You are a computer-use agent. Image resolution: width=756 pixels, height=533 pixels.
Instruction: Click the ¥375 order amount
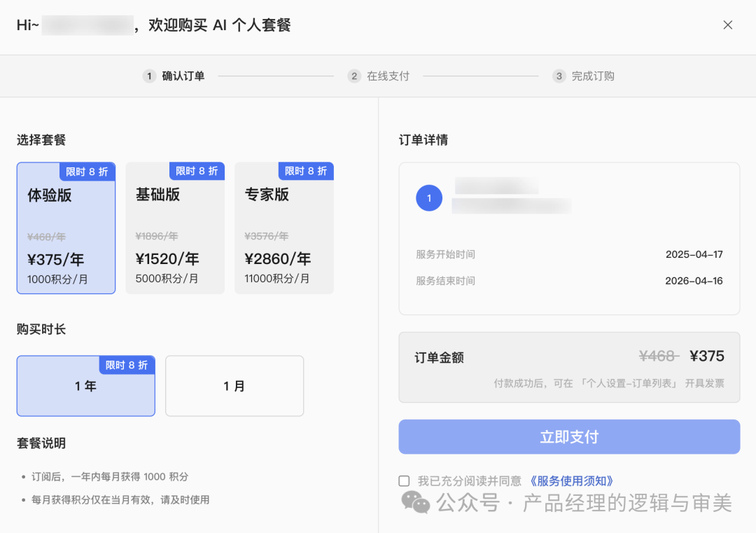(707, 356)
